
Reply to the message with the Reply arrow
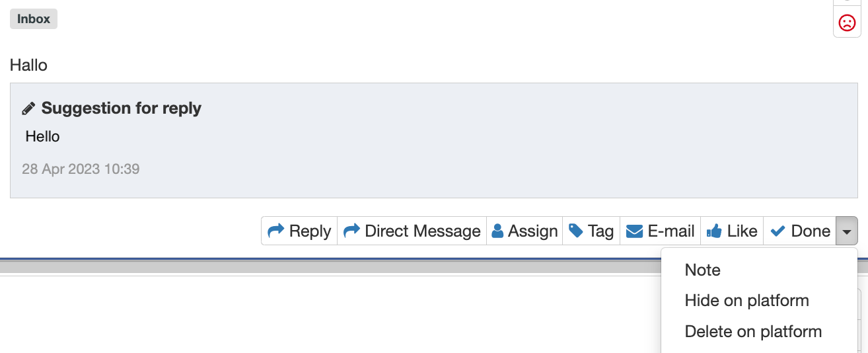299,231
